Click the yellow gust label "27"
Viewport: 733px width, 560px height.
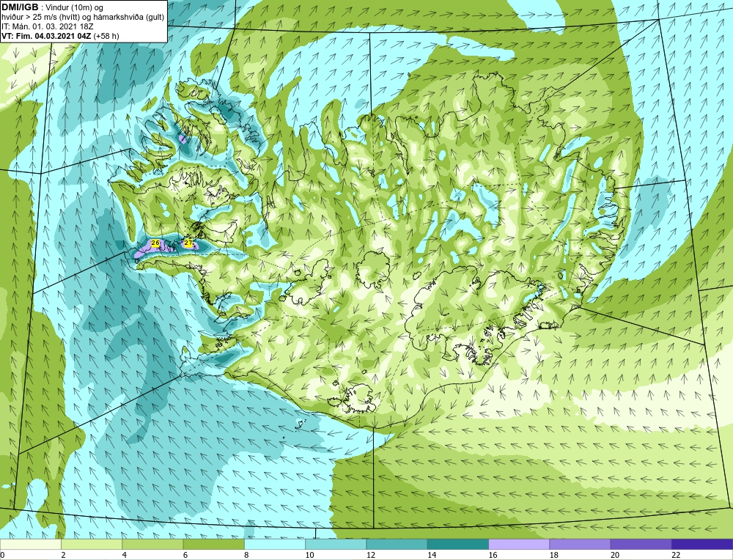[188, 243]
